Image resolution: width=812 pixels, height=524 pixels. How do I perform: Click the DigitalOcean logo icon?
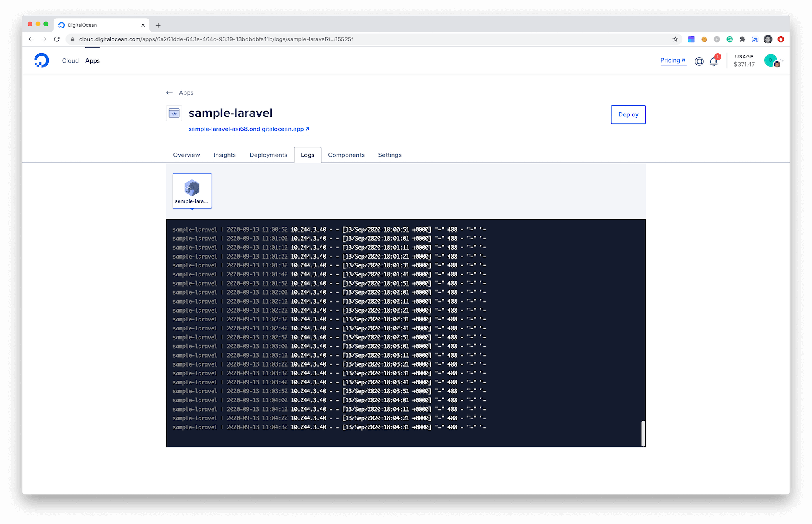click(x=41, y=60)
